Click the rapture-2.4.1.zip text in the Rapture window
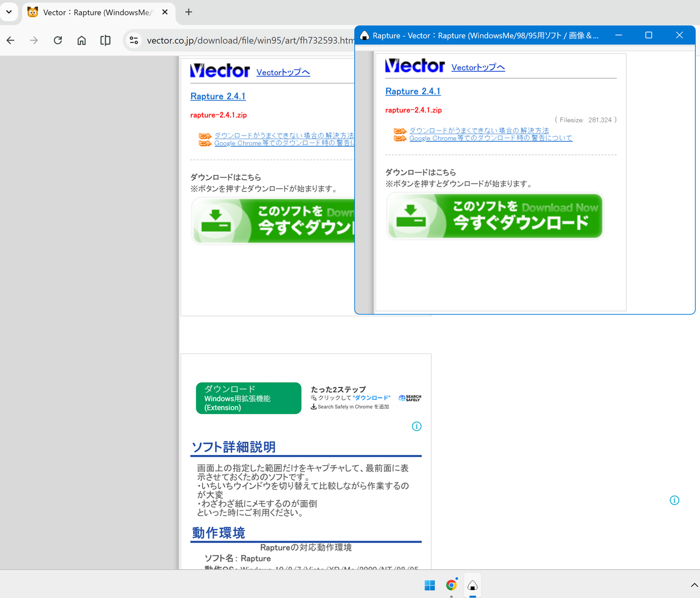The height and width of the screenshot is (598, 700). pos(413,110)
